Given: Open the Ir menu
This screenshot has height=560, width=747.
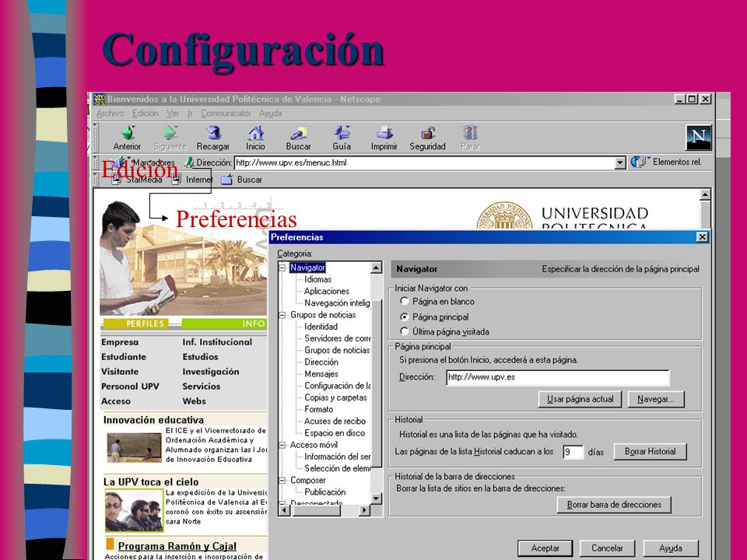Looking at the screenshot, I should 190,114.
